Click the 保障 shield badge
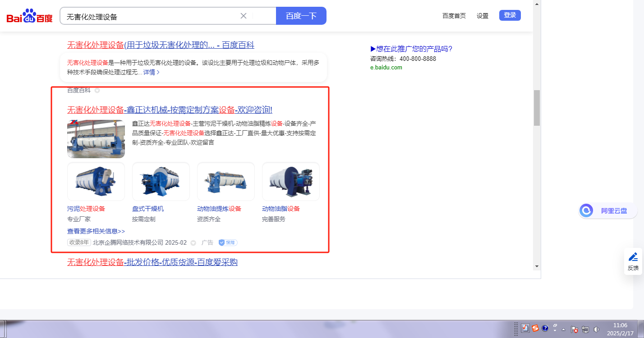Screen dimensions: 644x338 point(228,242)
